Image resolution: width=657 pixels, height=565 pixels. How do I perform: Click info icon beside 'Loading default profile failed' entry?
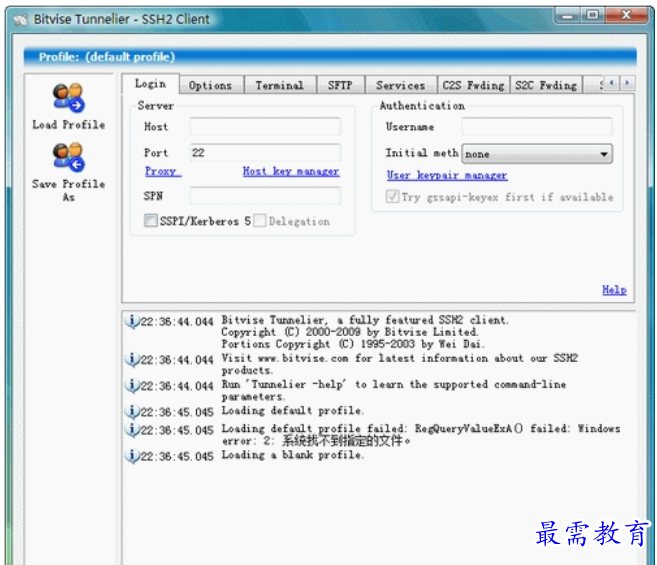(x=132, y=430)
